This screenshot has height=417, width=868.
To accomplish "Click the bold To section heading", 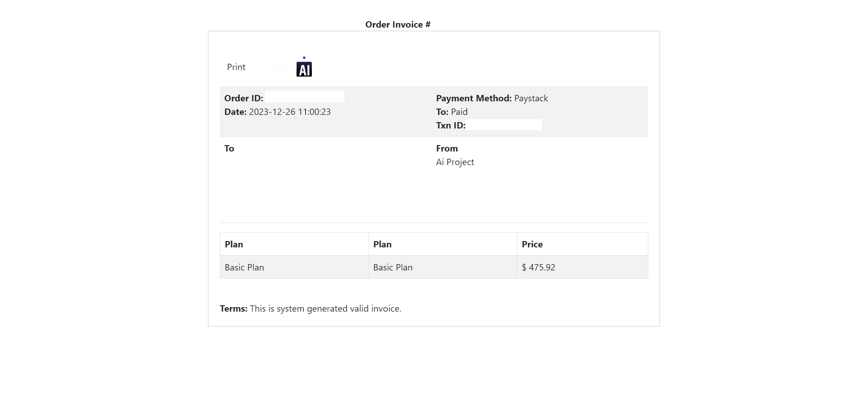I will (x=229, y=149).
